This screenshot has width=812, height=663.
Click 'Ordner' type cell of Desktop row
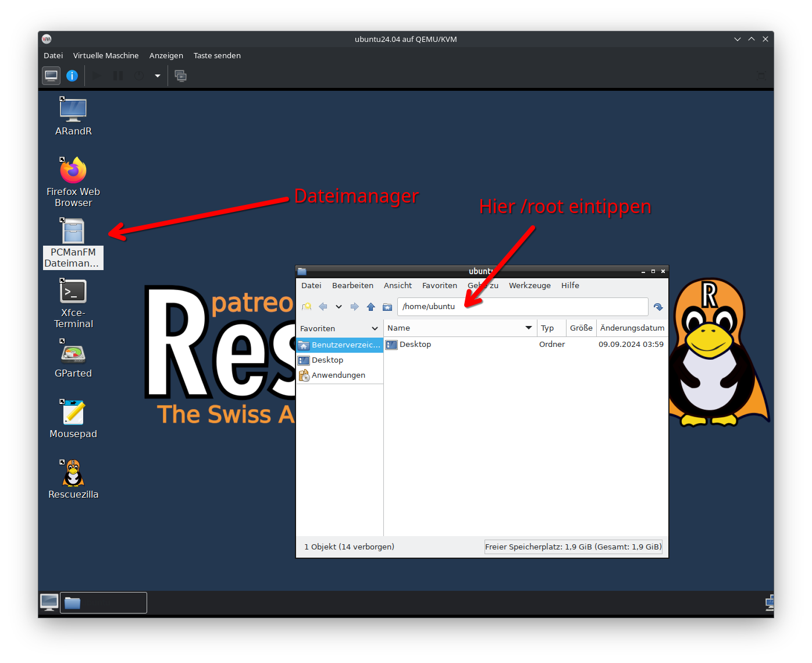[x=552, y=345]
